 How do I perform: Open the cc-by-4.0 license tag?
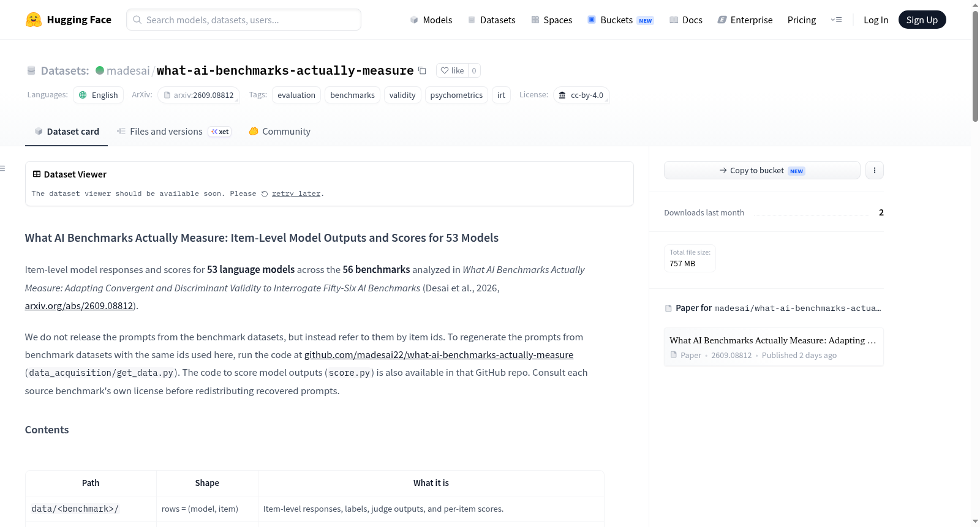pos(581,95)
